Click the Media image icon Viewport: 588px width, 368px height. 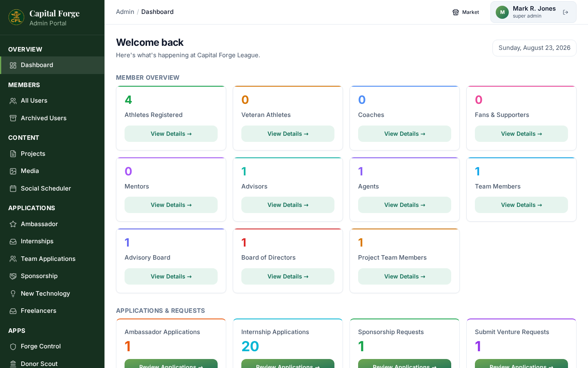13,171
